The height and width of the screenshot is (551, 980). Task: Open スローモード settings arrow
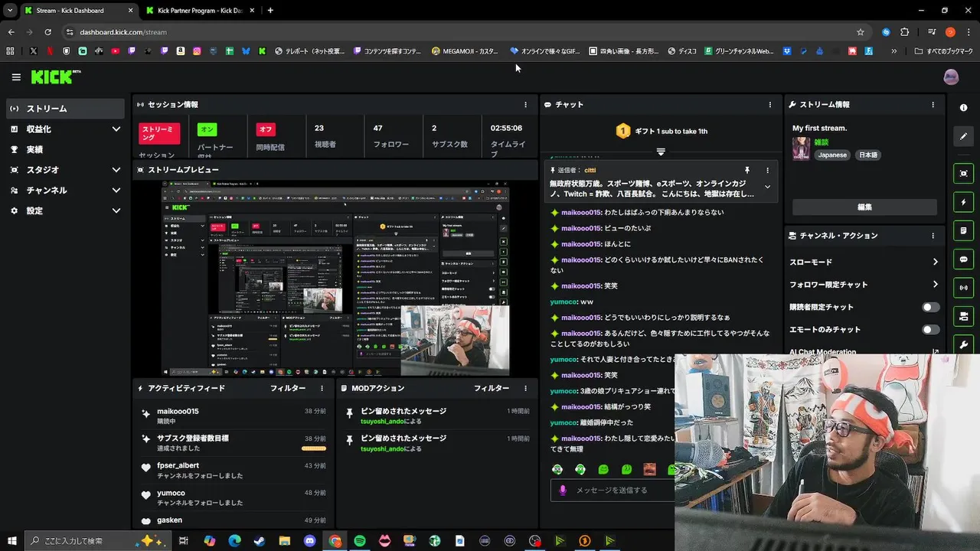coord(935,262)
